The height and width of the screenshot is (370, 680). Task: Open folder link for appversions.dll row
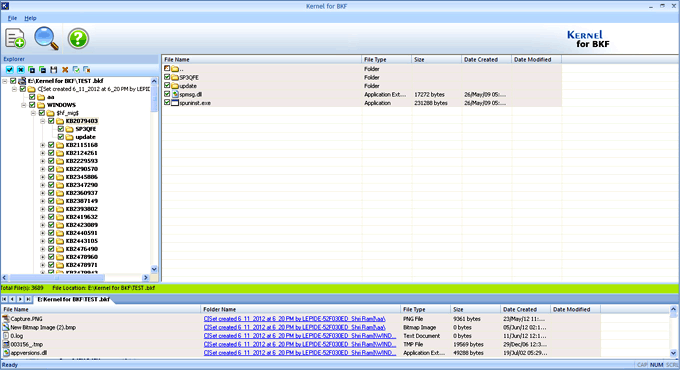[x=300, y=353]
